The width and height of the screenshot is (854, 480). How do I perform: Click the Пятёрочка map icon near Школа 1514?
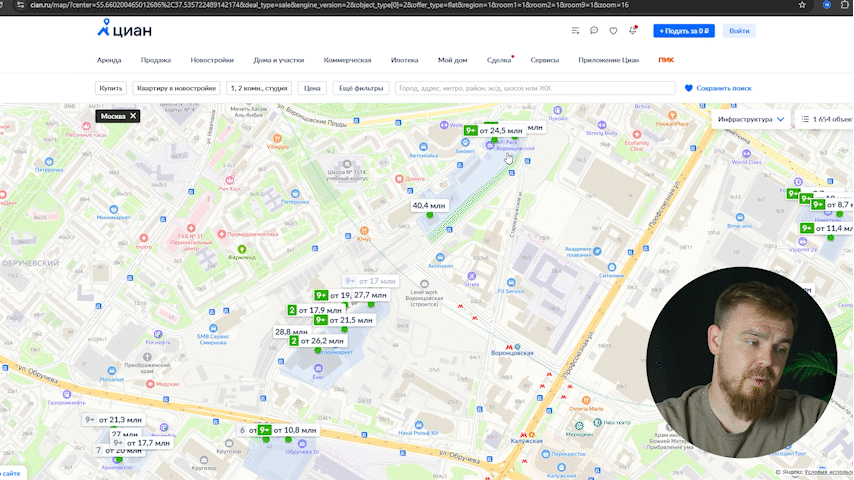pyautogui.click(x=295, y=193)
